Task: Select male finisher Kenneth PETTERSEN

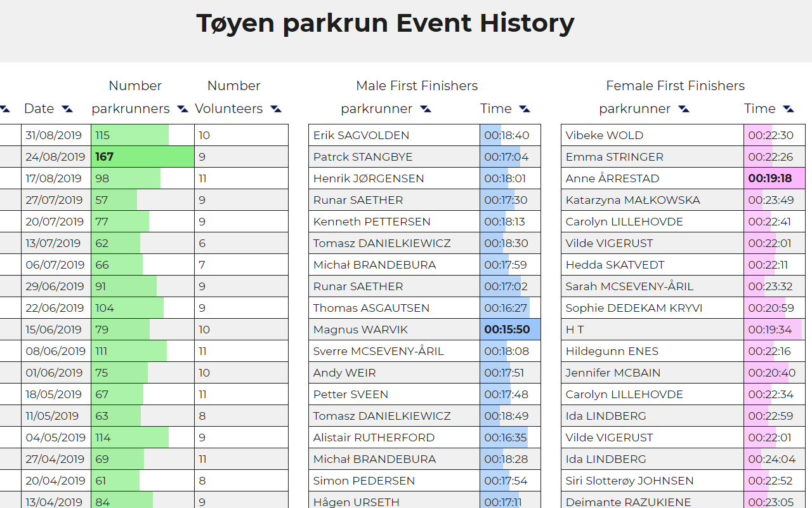Action: [x=372, y=222]
